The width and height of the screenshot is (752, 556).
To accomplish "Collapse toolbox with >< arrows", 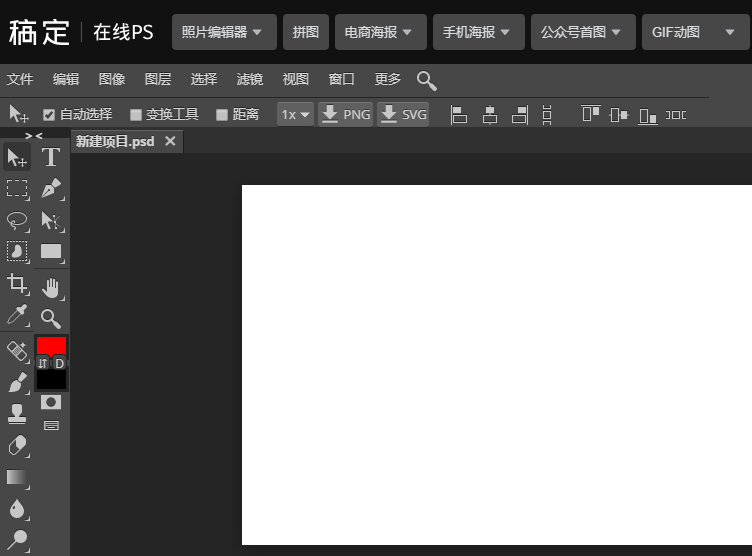I will (x=34, y=136).
